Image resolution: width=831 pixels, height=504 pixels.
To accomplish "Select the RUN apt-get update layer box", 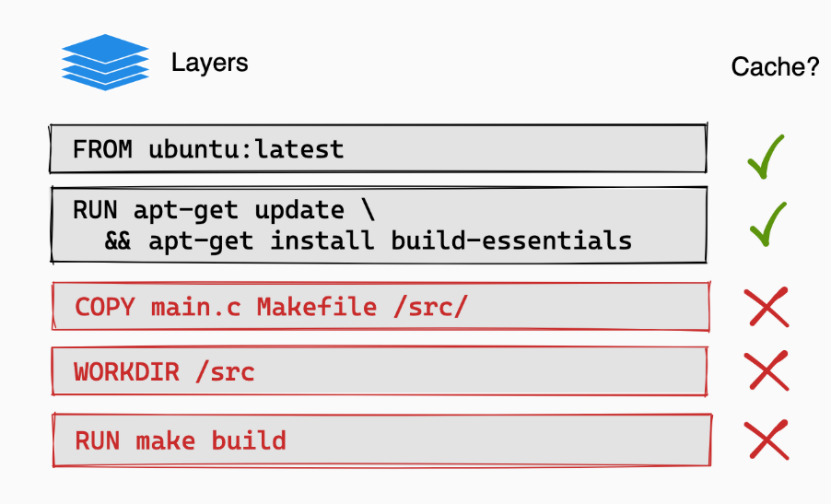I will click(379, 225).
